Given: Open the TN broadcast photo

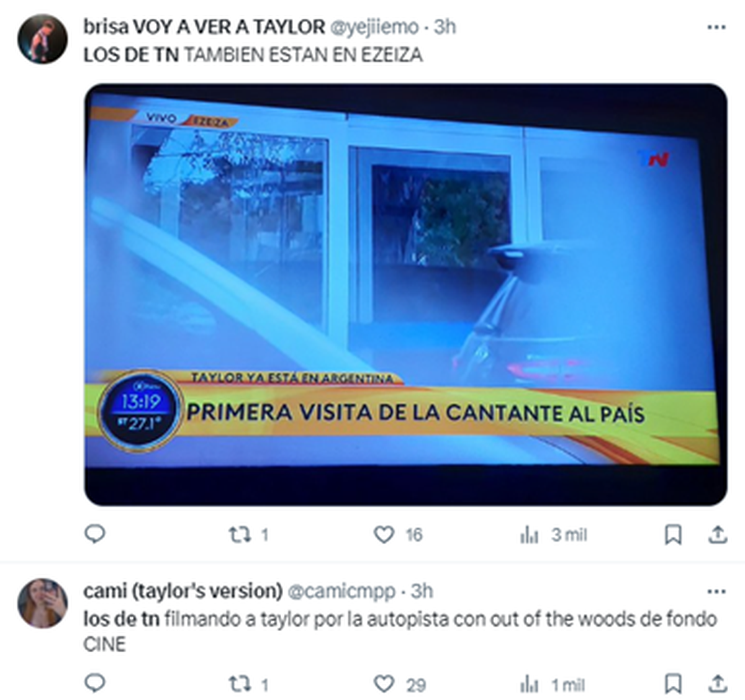Looking at the screenshot, I should [x=405, y=294].
